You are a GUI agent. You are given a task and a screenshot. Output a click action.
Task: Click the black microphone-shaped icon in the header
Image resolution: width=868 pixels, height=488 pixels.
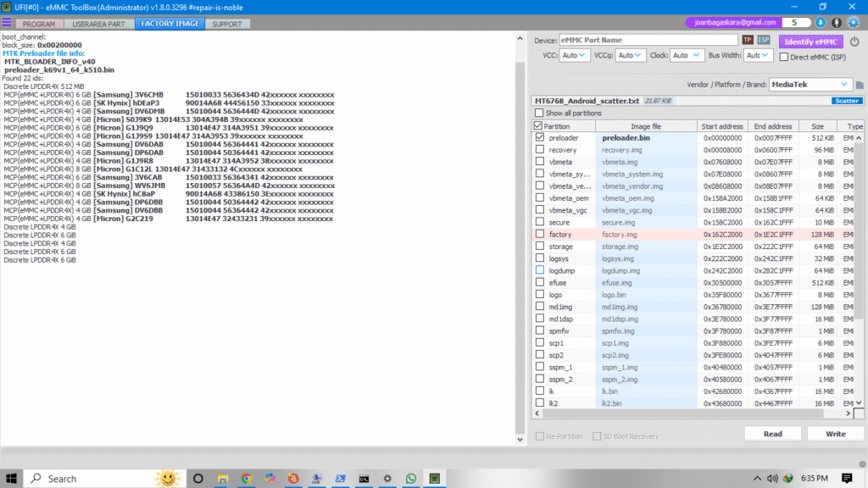click(837, 23)
